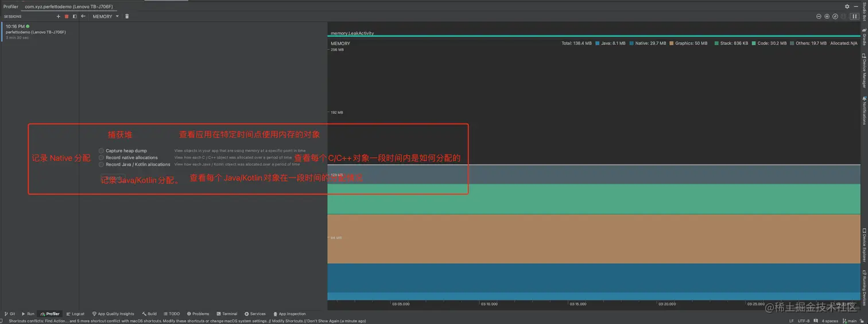Click the Java 8.1 MB legend swatch

(598, 43)
